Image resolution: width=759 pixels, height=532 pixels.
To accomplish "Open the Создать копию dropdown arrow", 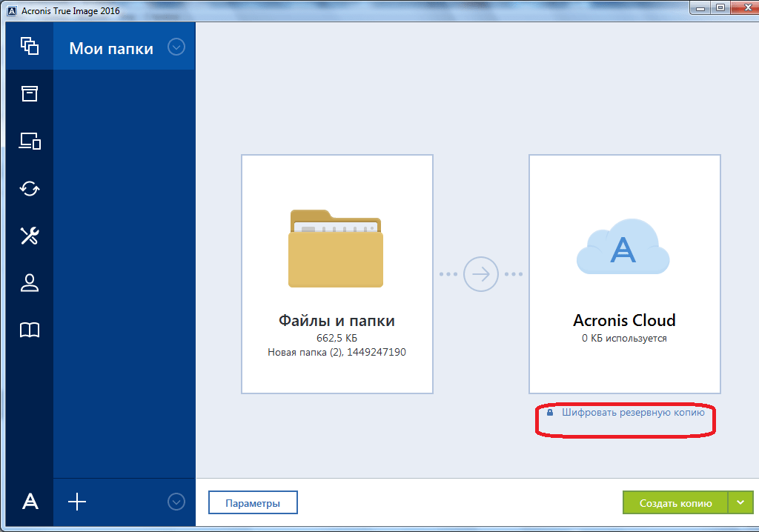I will [740, 502].
